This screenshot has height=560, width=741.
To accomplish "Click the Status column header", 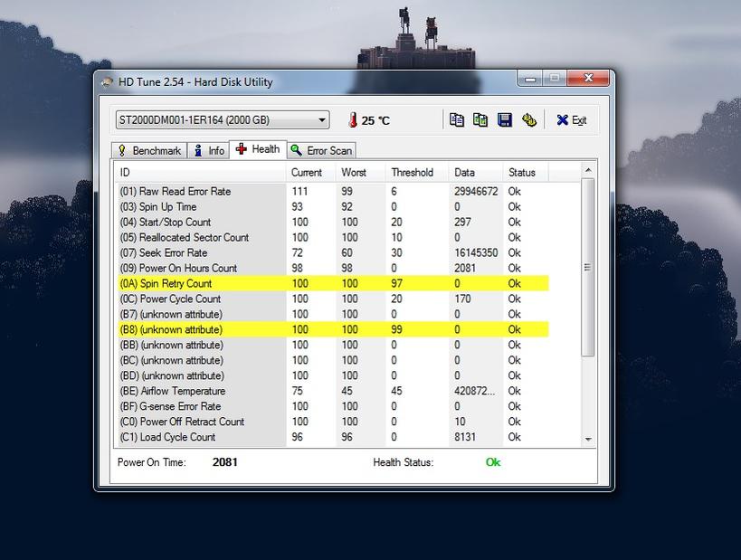I will 526,173.
